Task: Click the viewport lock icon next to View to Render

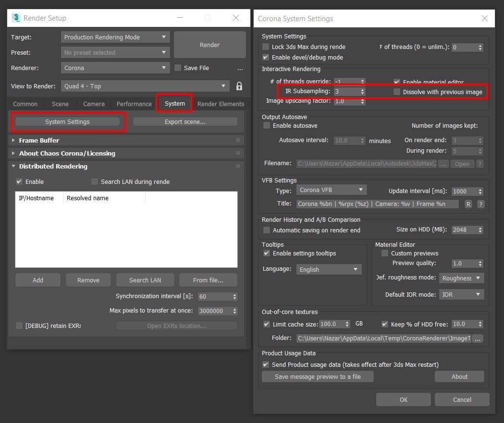Action: [x=239, y=86]
